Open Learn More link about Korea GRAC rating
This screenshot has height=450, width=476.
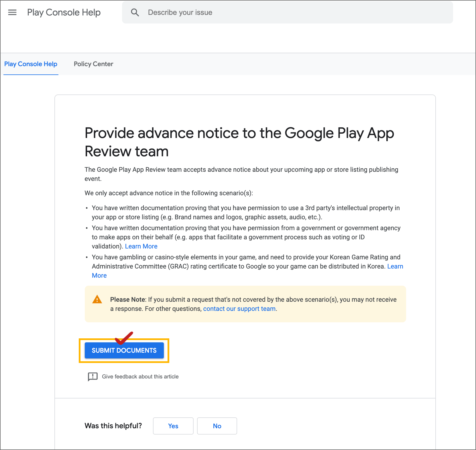click(x=395, y=266)
